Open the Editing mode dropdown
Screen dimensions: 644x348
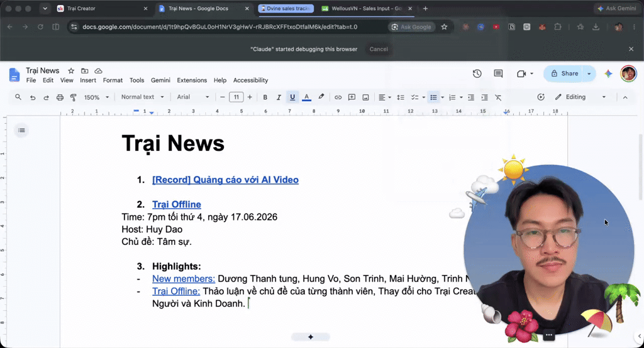pos(580,97)
